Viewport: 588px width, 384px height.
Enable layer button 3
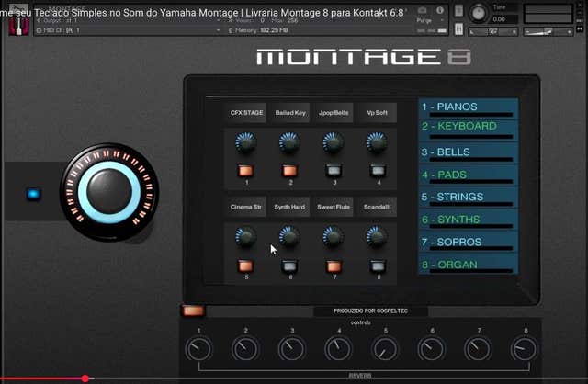pos(334,170)
